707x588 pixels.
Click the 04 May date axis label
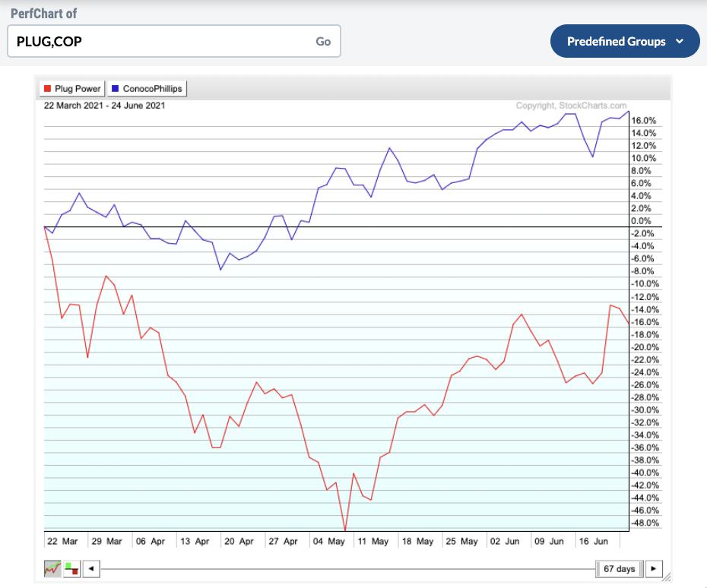click(329, 542)
